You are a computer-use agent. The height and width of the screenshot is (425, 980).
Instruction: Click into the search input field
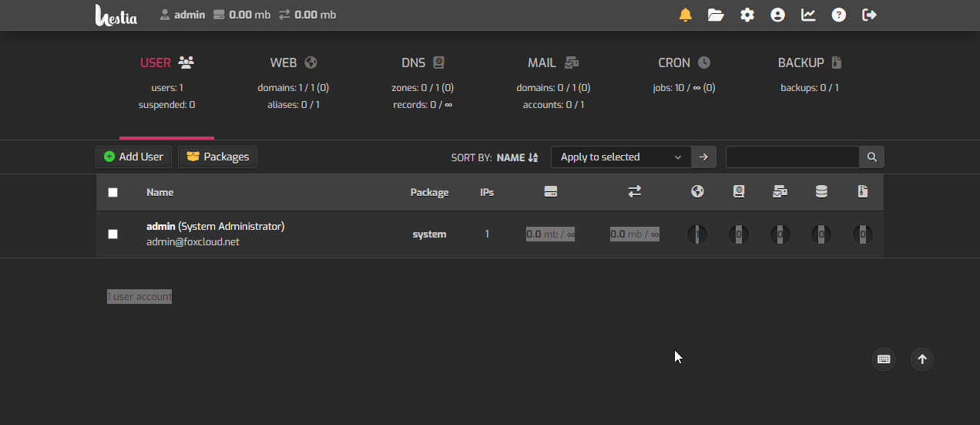[792, 157]
